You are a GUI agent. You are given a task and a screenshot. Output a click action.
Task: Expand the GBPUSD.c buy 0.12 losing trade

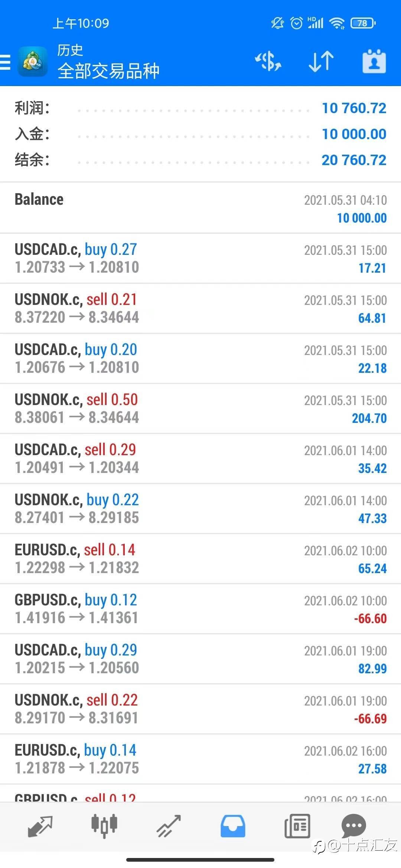[x=200, y=609]
